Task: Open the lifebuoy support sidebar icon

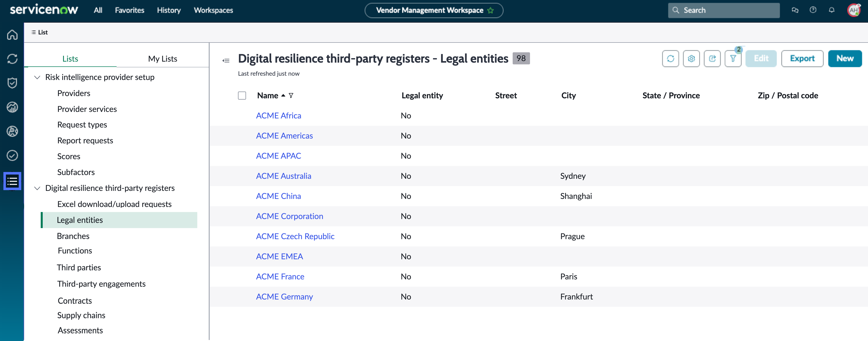Action: pos(12,131)
